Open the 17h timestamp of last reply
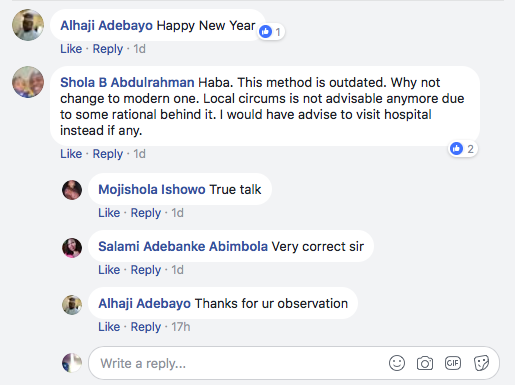 181,327
